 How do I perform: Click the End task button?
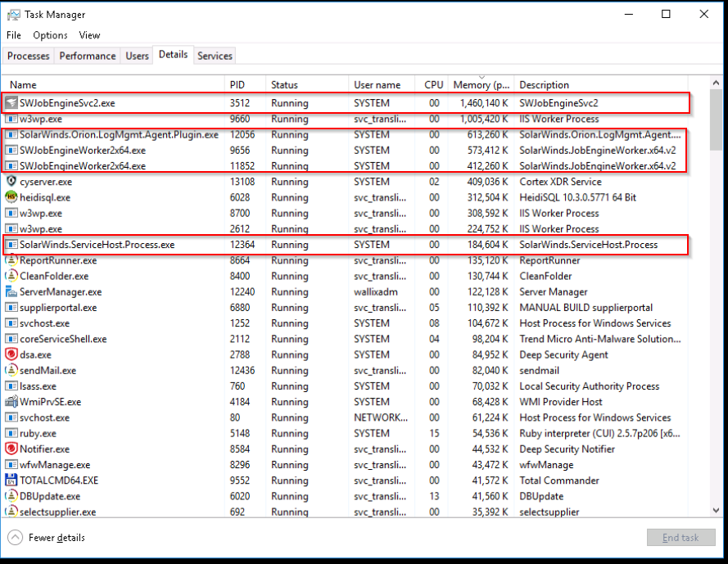point(681,538)
